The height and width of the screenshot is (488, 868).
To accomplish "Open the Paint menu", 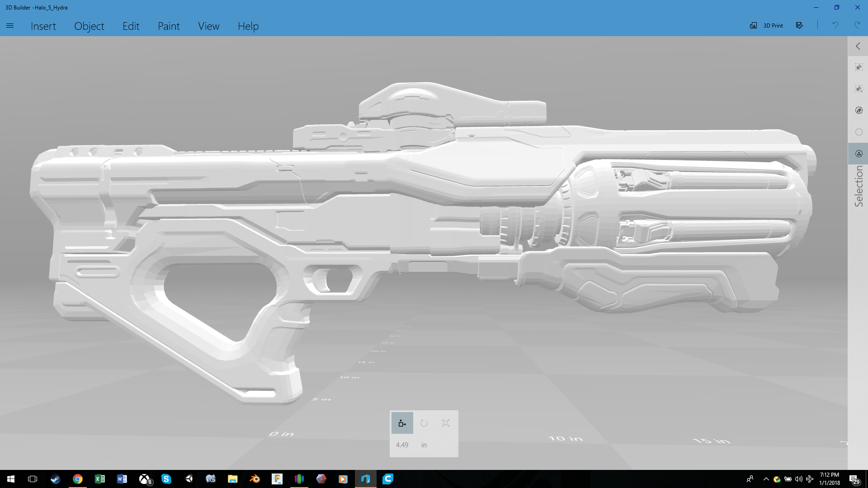I will (169, 26).
